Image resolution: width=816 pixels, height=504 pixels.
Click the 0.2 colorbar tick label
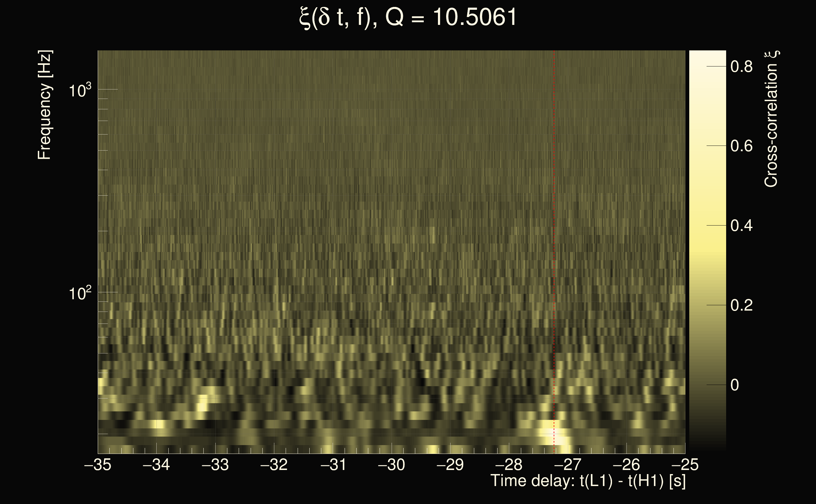click(741, 305)
